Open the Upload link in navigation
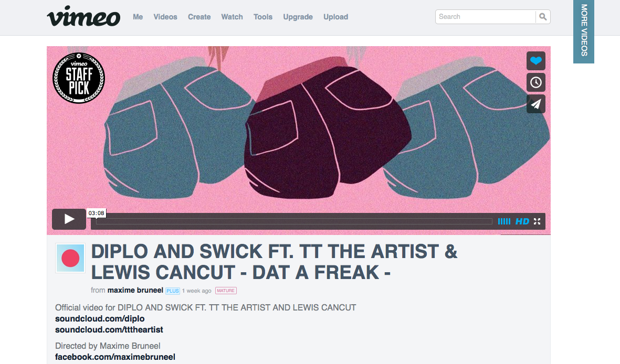The width and height of the screenshot is (620, 364). coord(335,17)
